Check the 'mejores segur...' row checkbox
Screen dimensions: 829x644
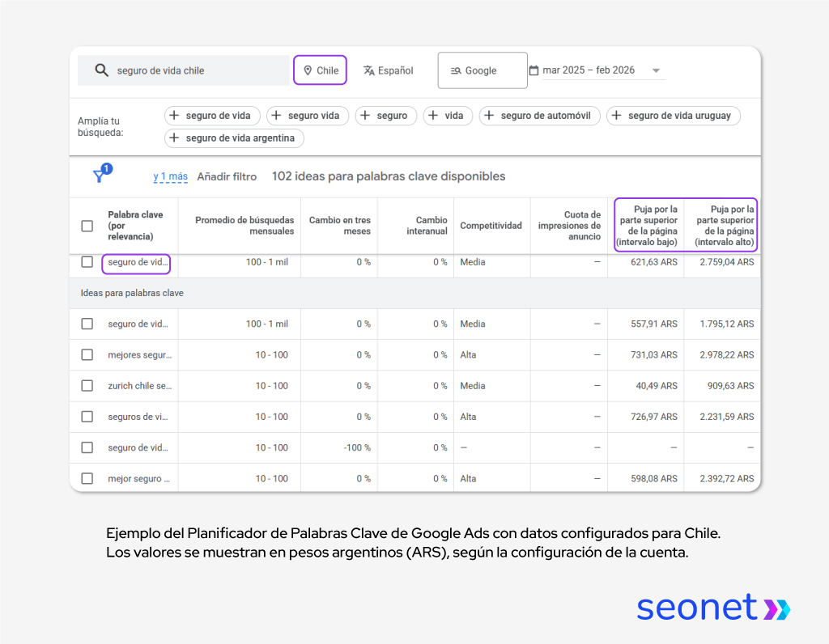pyautogui.click(x=87, y=354)
